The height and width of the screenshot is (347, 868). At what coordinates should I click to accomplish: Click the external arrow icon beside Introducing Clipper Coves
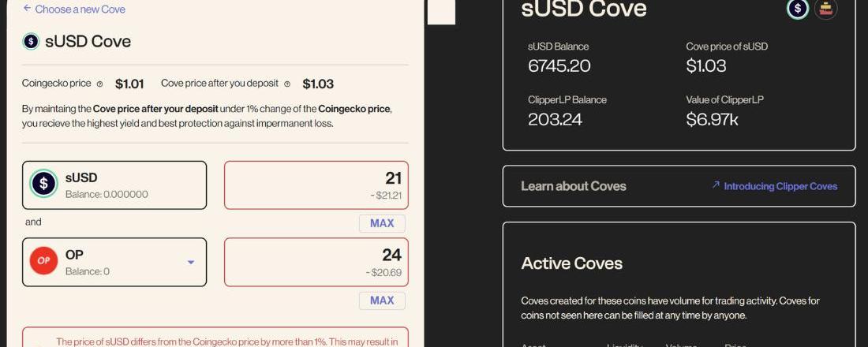click(x=716, y=185)
